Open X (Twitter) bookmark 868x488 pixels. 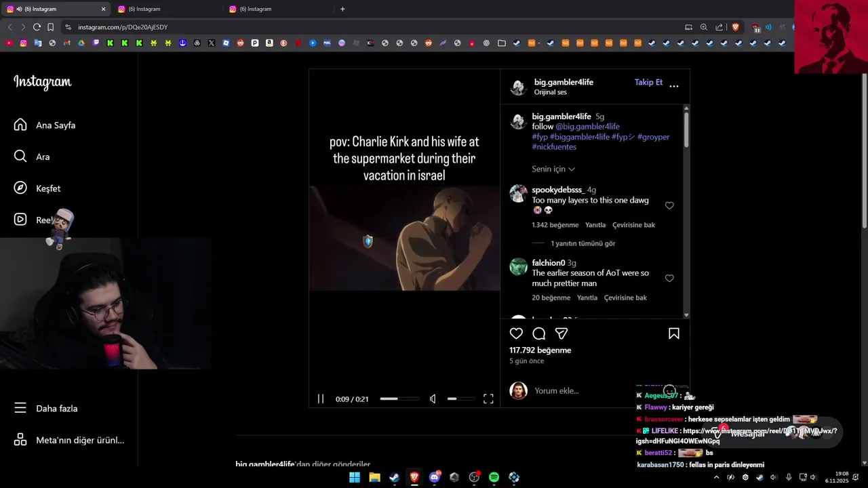[x=212, y=43]
